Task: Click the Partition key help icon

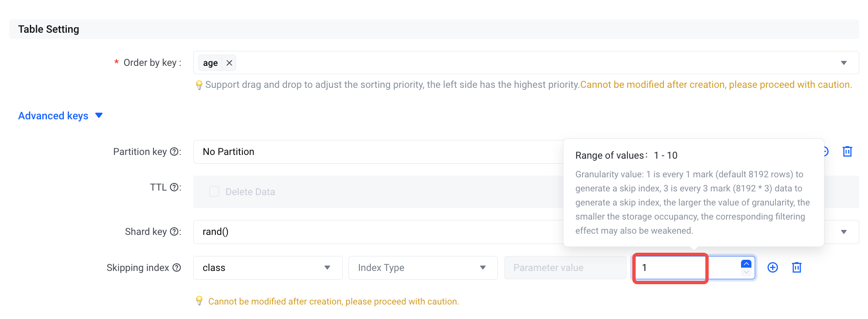Action: tap(175, 152)
